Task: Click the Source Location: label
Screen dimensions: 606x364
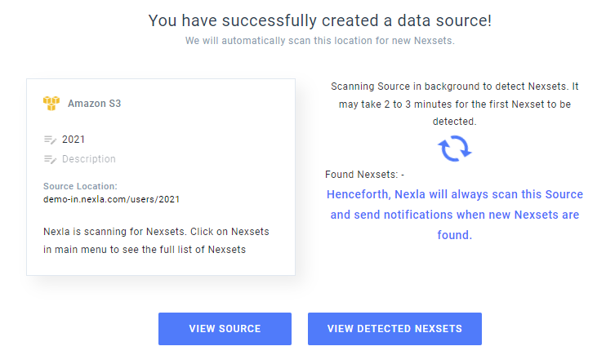Action: (80, 186)
